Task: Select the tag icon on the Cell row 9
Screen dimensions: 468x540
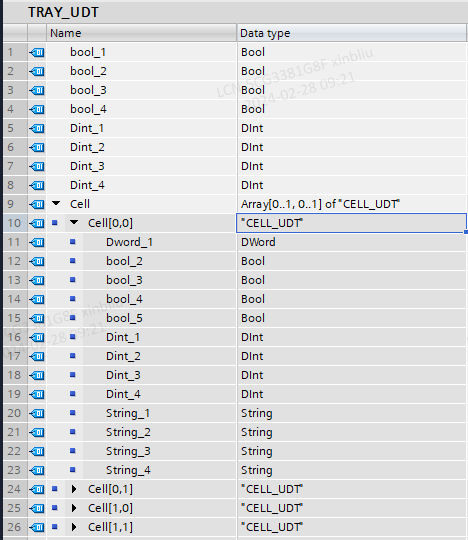Action: coord(37,205)
